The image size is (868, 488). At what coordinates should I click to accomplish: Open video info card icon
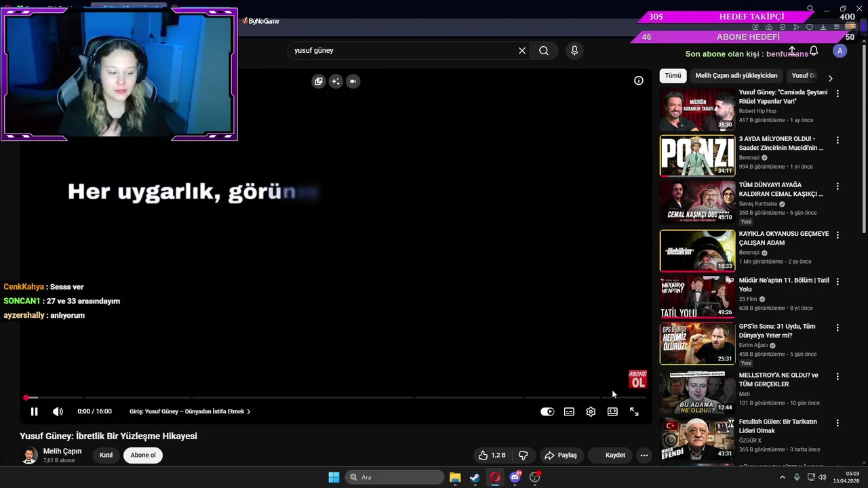(639, 81)
